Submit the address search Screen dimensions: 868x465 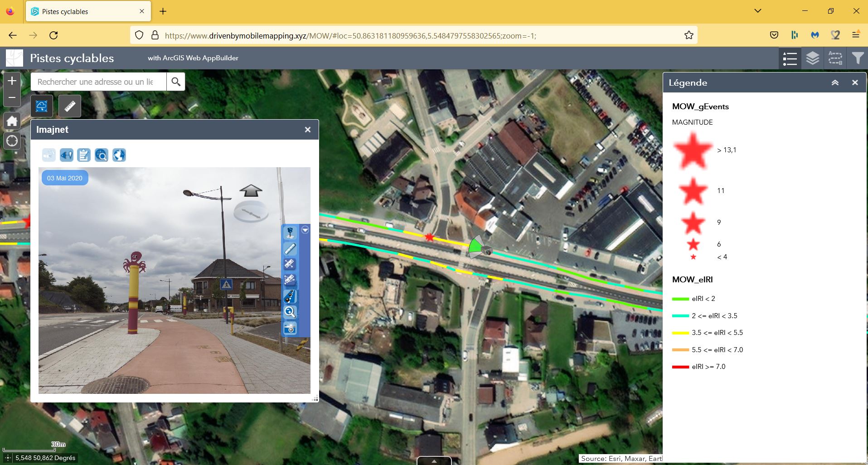click(x=176, y=82)
